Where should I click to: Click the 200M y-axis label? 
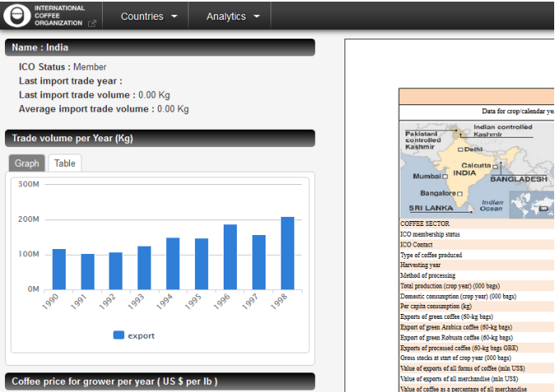[29, 219]
